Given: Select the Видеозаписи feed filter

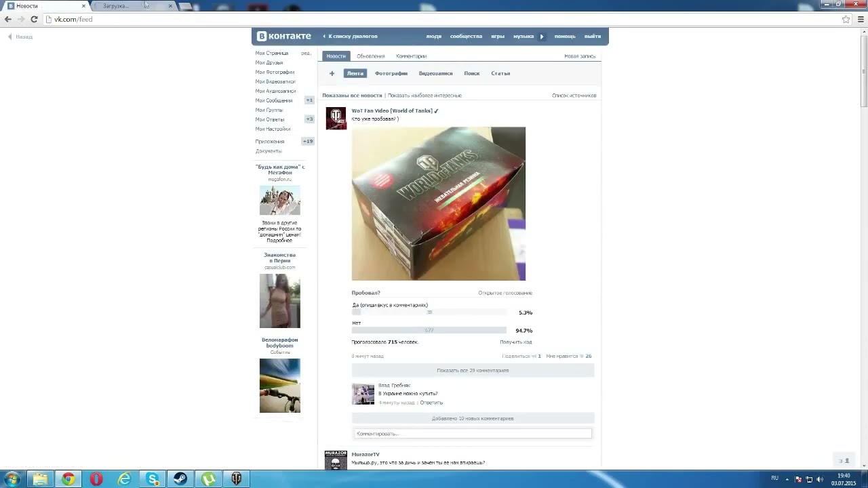Looking at the screenshot, I should pos(436,73).
